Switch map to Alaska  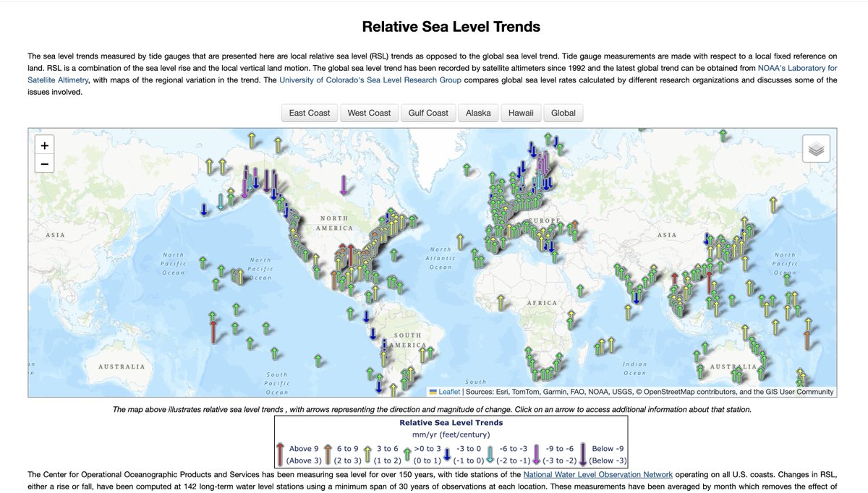478,113
